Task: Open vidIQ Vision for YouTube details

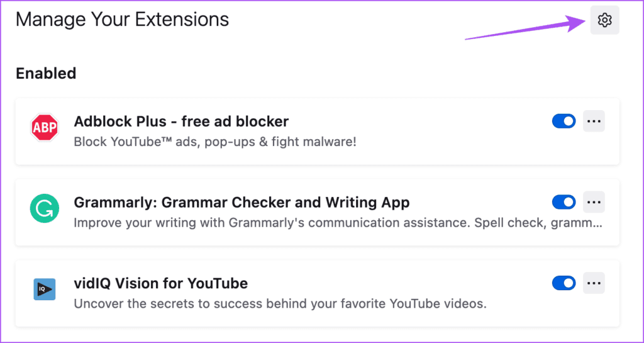Action: click(x=160, y=283)
